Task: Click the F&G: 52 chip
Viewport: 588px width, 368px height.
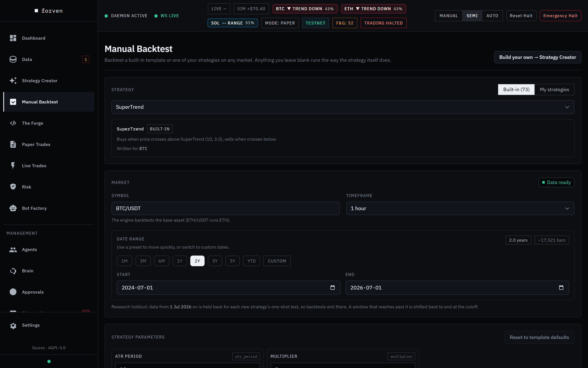Action: click(x=345, y=23)
